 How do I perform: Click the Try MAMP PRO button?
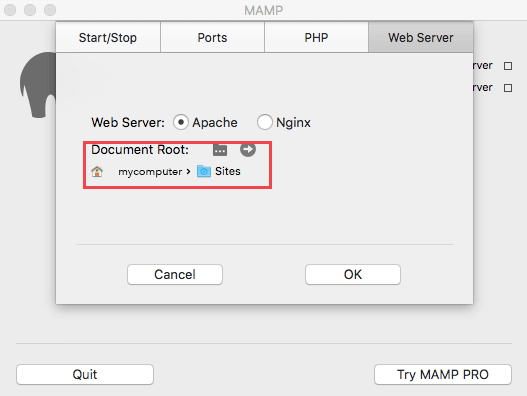pyautogui.click(x=443, y=374)
